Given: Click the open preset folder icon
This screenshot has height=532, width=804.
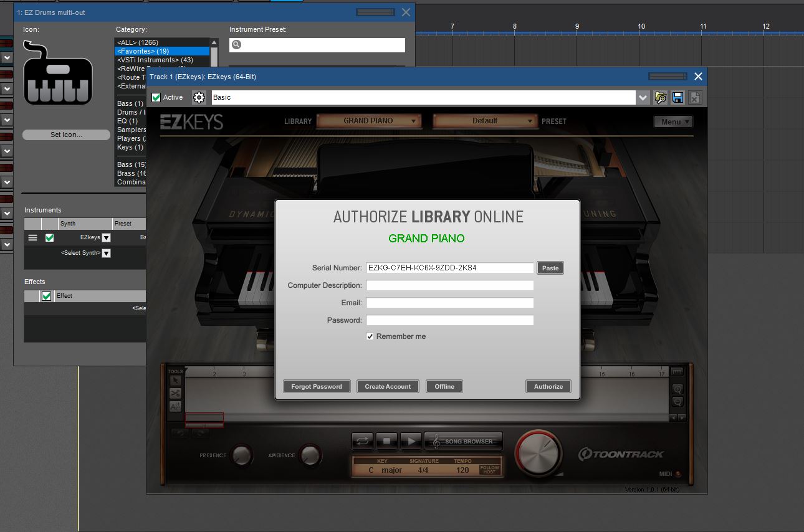Looking at the screenshot, I should click(661, 97).
